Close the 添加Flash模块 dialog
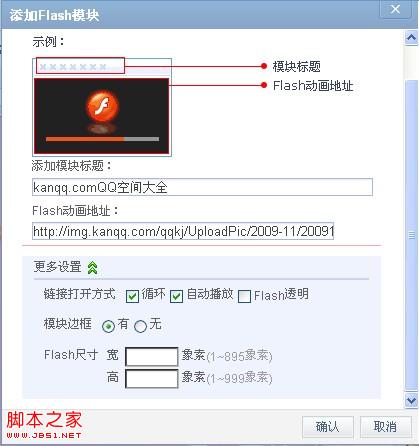 click(395, 9)
